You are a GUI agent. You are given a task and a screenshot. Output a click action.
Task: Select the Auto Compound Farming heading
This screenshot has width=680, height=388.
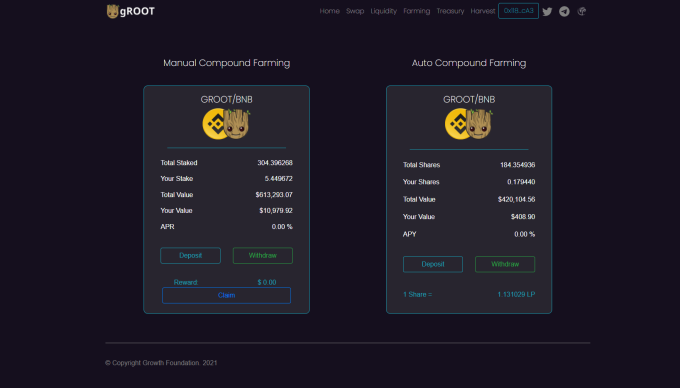(469, 63)
